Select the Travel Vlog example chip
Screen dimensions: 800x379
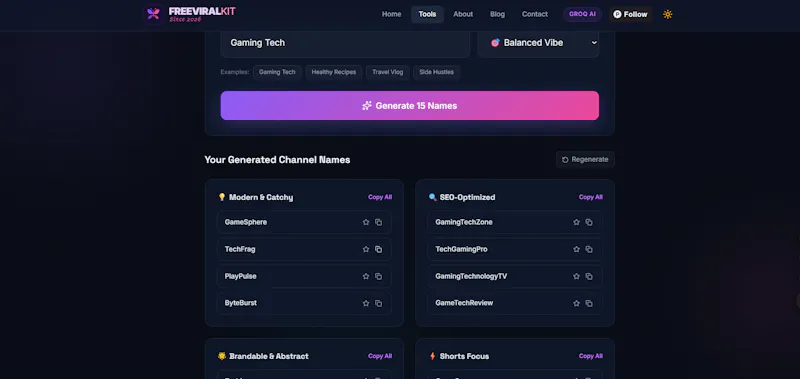388,72
